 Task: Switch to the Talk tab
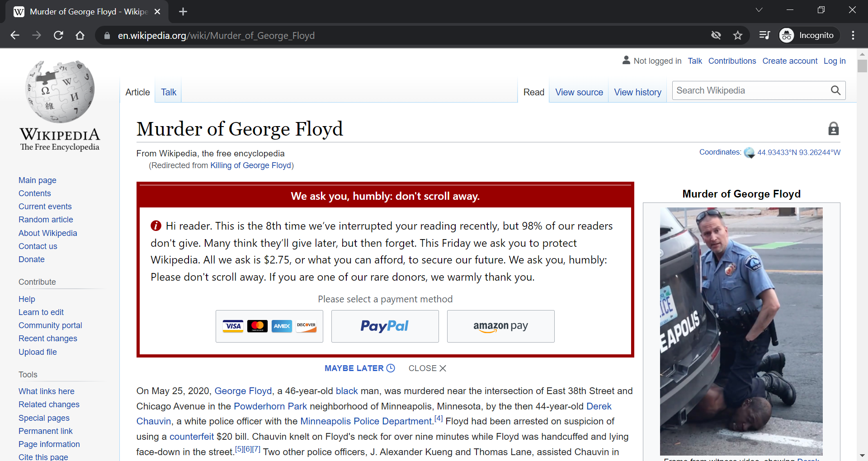pos(169,92)
